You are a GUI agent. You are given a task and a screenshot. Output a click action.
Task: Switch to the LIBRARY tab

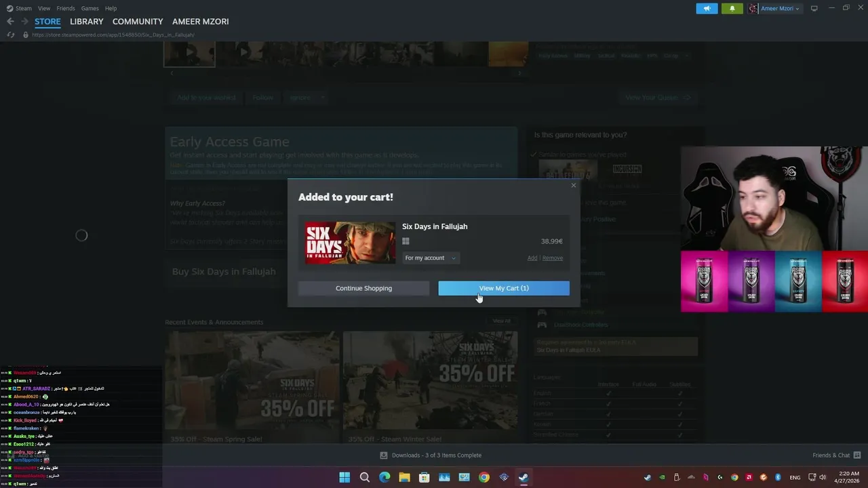[x=87, y=22]
